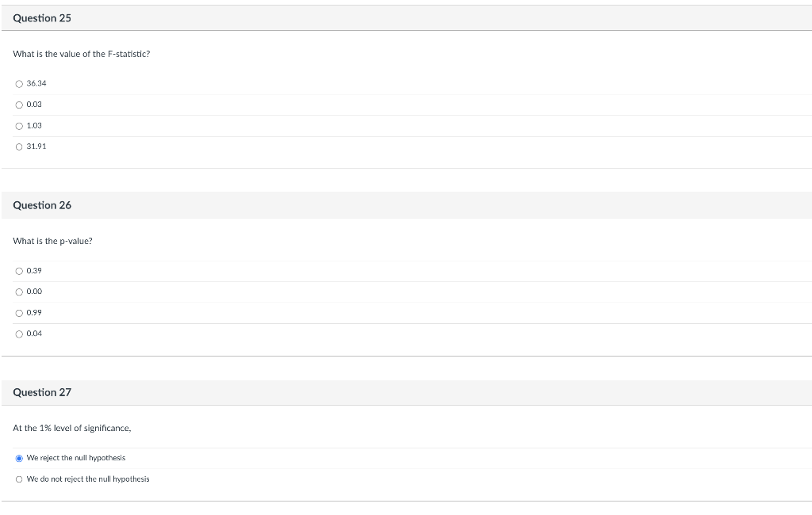Select p-value 0.00 in Question 26

(19, 291)
